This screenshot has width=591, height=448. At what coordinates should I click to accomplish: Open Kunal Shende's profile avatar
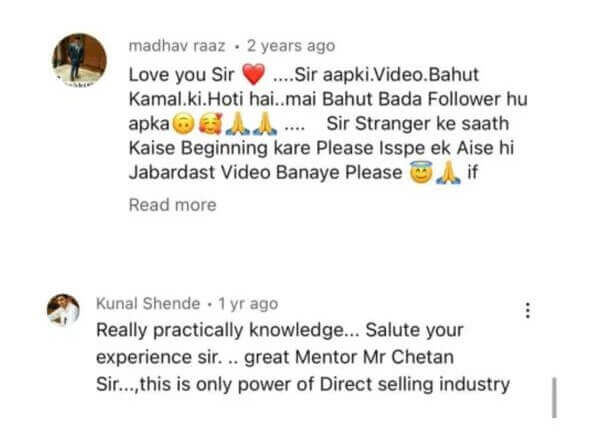(x=63, y=310)
